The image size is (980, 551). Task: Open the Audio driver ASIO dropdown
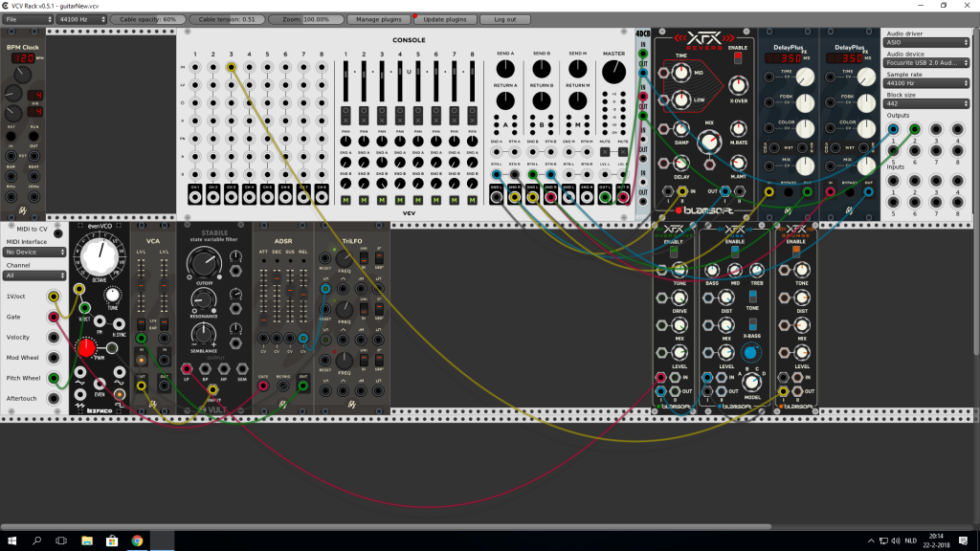(926, 42)
